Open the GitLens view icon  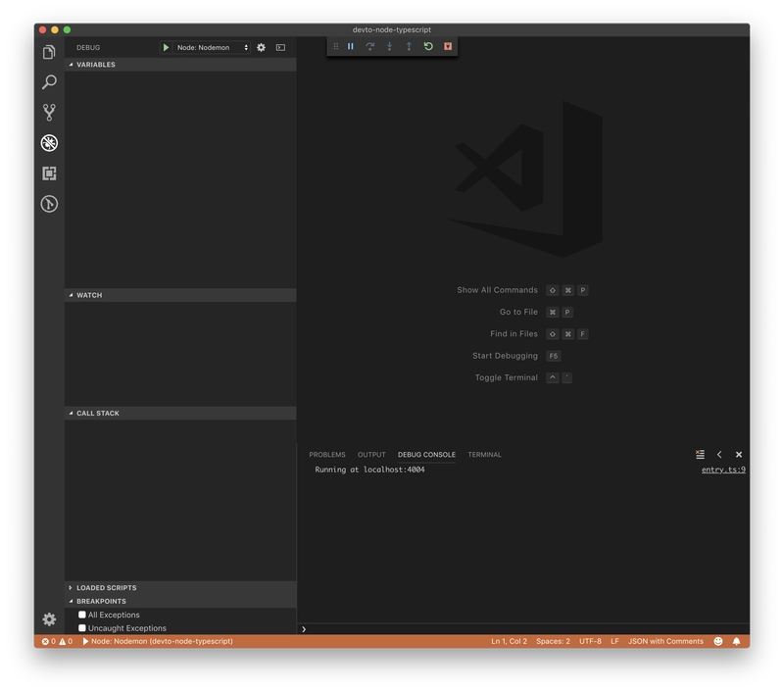(49, 204)
